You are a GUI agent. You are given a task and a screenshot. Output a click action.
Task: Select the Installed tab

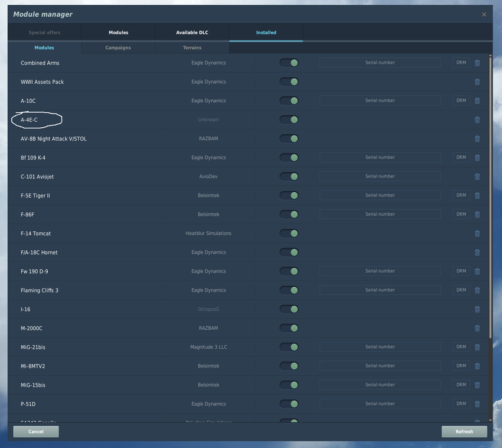(x=266, y=32)
